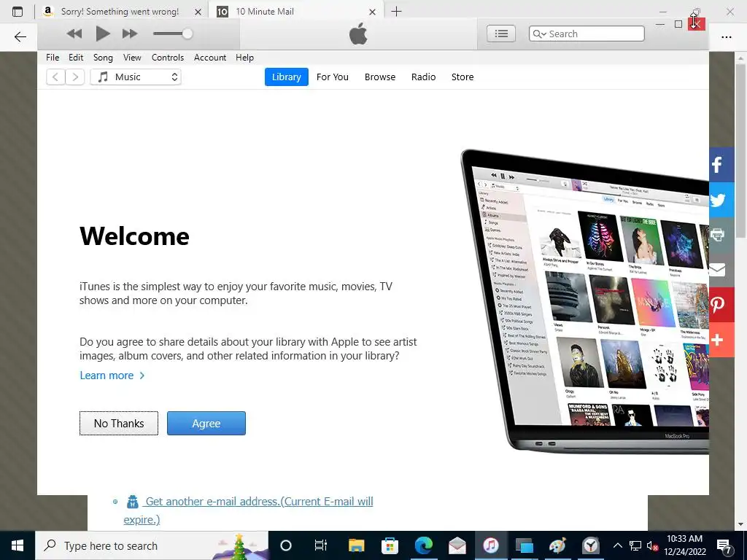Open the Song menu
The height and width of the screenshot is (560, 747).
click(103, 58)
